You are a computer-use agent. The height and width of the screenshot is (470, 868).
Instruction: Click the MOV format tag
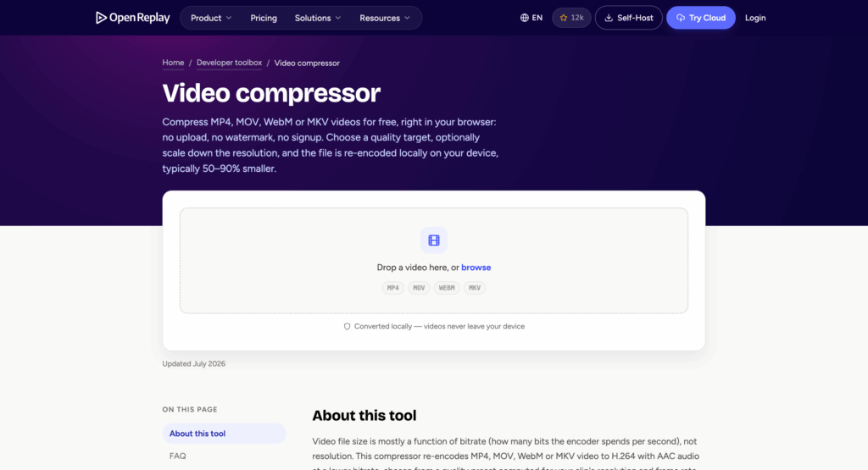click(x=419, y=288)
